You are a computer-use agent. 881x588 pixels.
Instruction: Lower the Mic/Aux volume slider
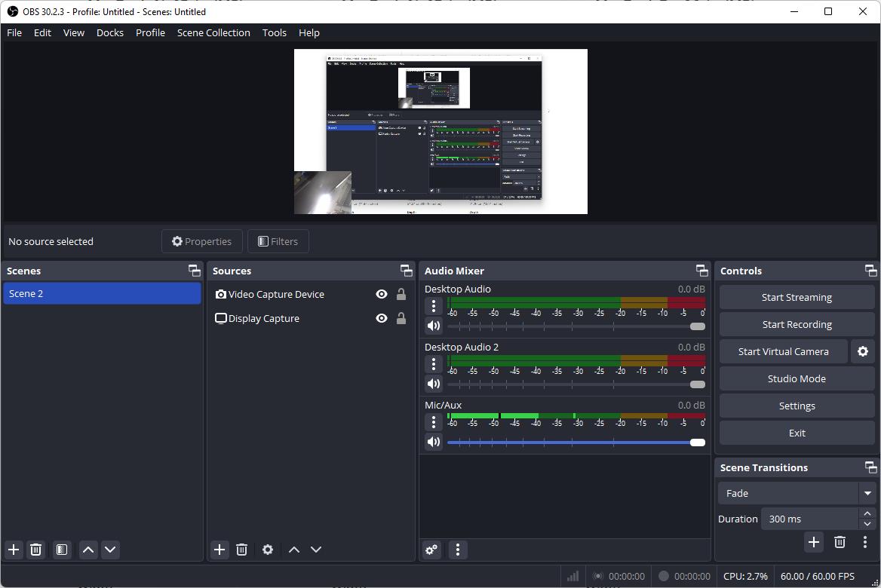[695, 442]
